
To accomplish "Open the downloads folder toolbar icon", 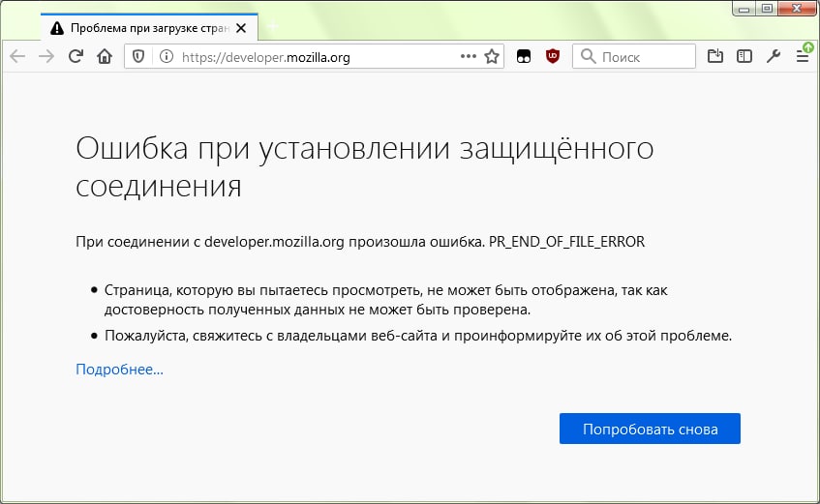I will tap(714, 56).
